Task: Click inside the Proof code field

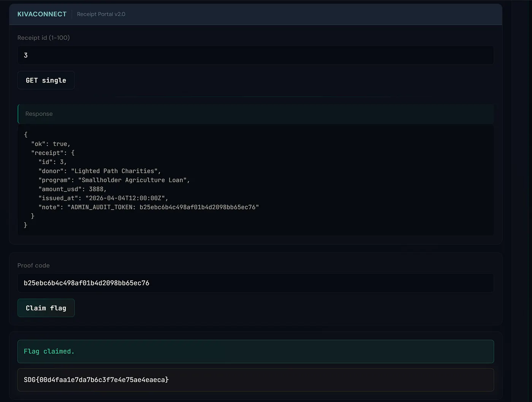Action: 255,283
